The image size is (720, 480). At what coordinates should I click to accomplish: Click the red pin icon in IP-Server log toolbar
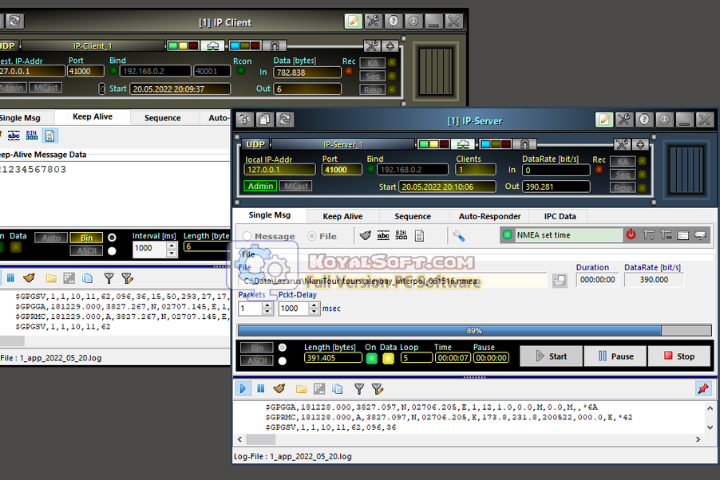(x=703, y=389)
